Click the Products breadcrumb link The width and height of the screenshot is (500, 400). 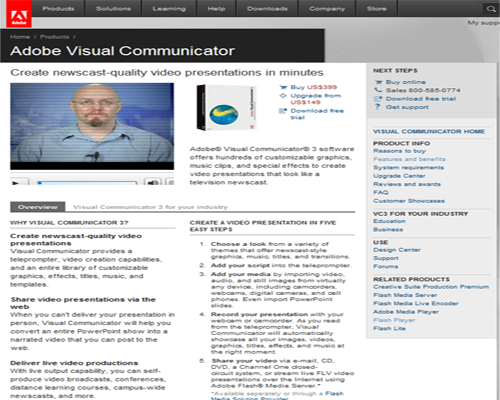point(55,37)
